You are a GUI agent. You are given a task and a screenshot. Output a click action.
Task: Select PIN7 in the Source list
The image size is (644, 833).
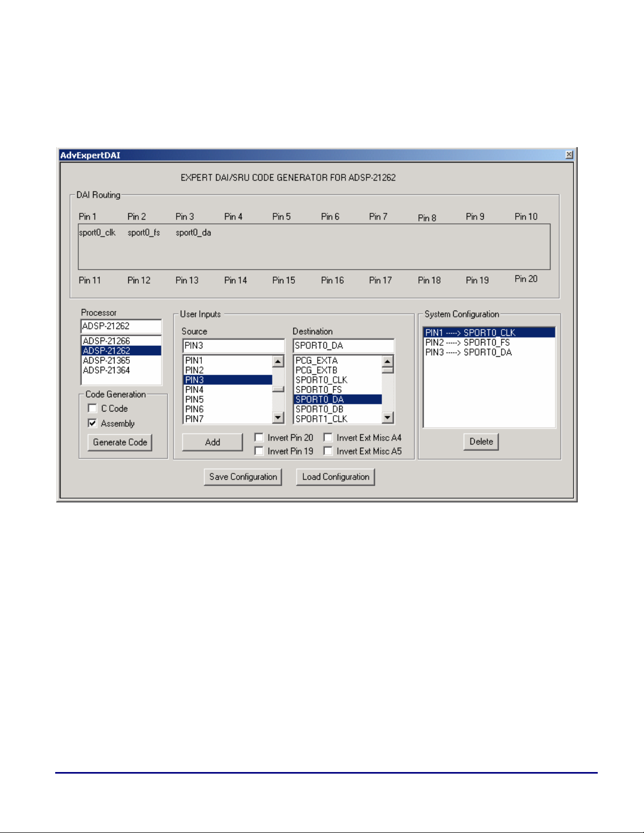(228, 419)
